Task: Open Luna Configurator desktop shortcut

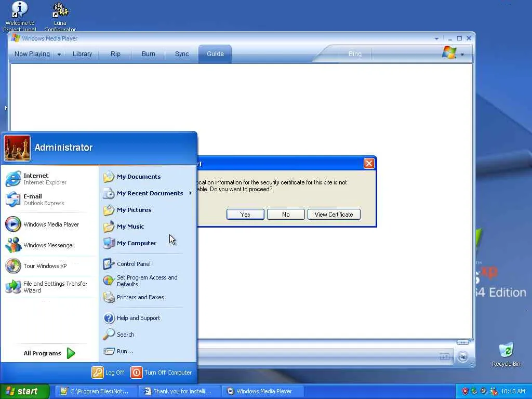Action: [x=60, y=16]
